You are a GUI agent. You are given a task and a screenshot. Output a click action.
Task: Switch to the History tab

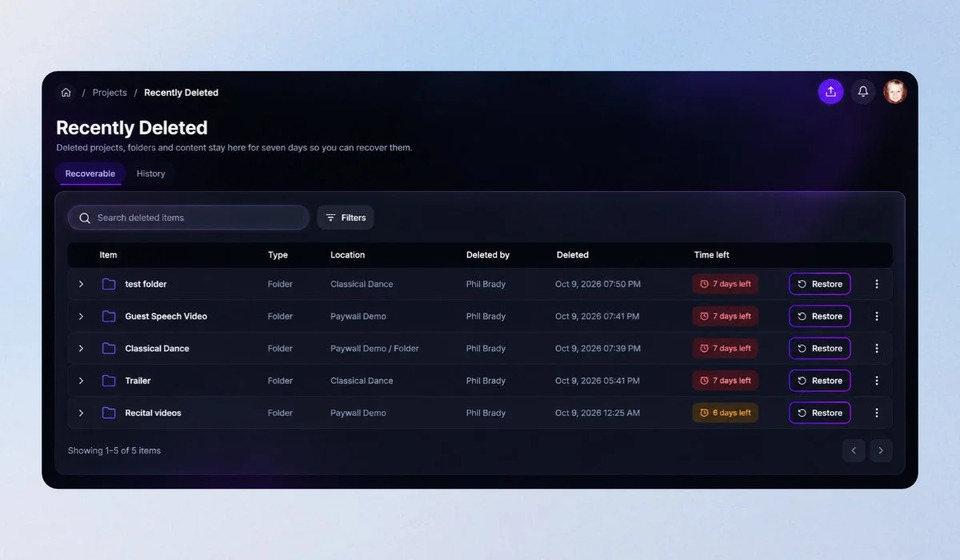[150, 174]
